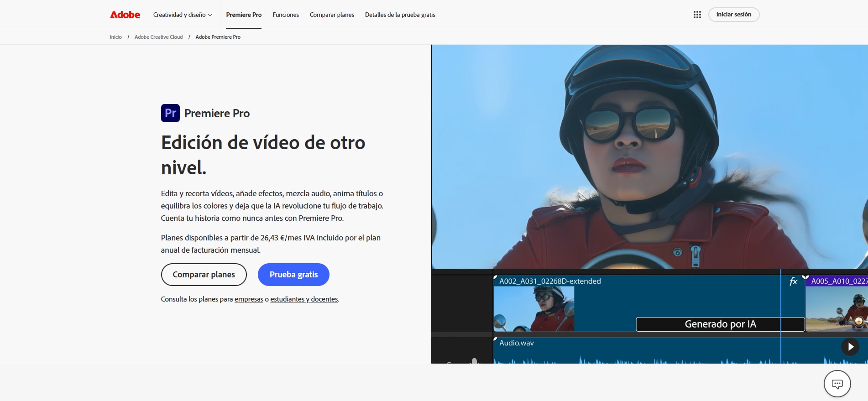The image size is (868, 401).
Task: Open estudiantes y docentes link
Action: pyautogui.click(x=304, y=299)
